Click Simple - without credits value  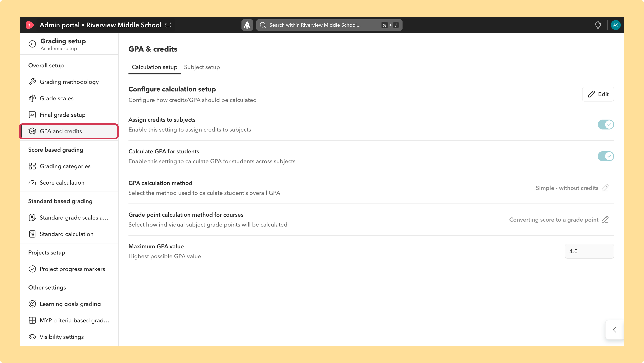[567, 188]
